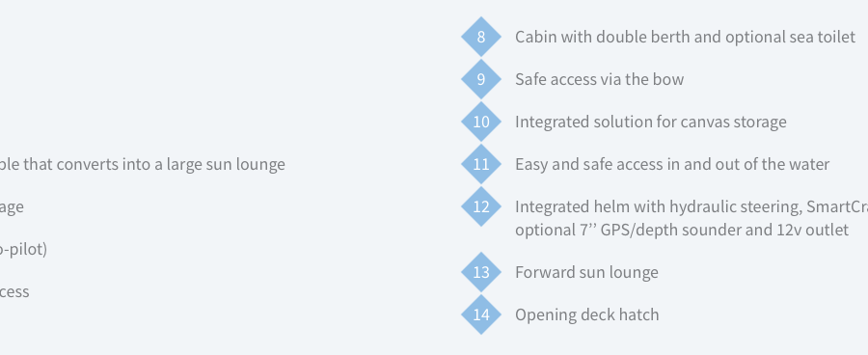Viewport: 868px width, 355px height.
Task: Select the 'Opening deck hatch' feature
Action: [586, 314]
